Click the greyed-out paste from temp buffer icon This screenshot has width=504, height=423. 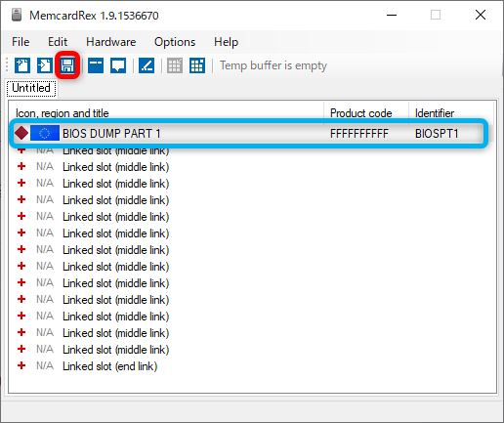point(175,65)
